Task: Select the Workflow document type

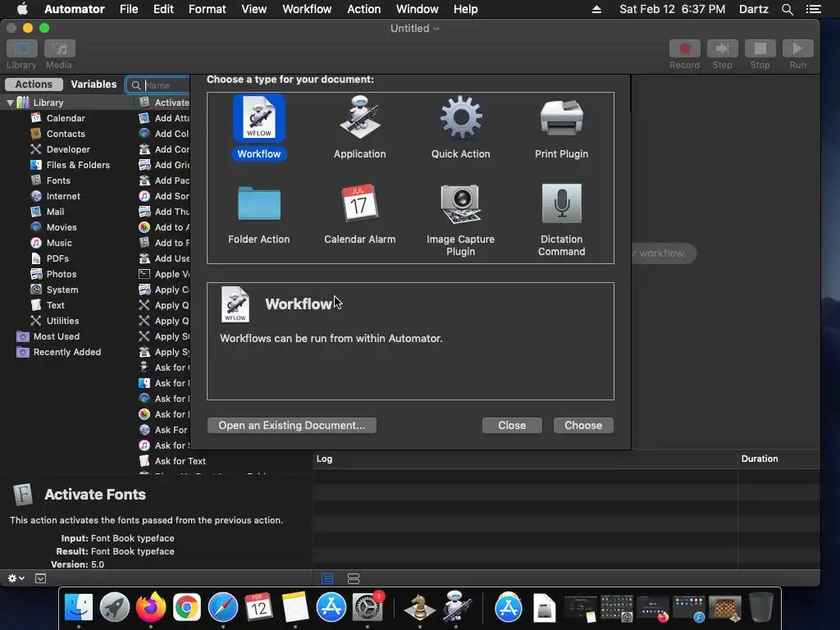Action: pos(258,127)
